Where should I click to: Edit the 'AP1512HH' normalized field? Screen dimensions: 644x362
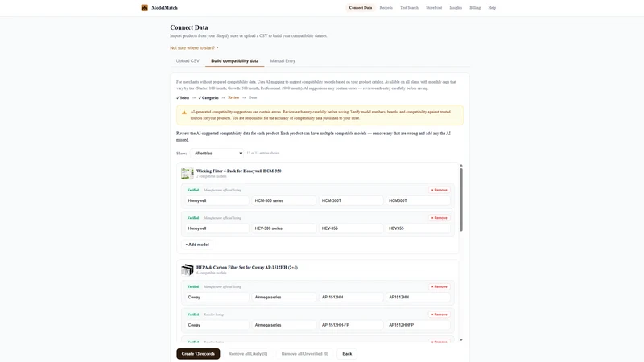click(418, 297)
